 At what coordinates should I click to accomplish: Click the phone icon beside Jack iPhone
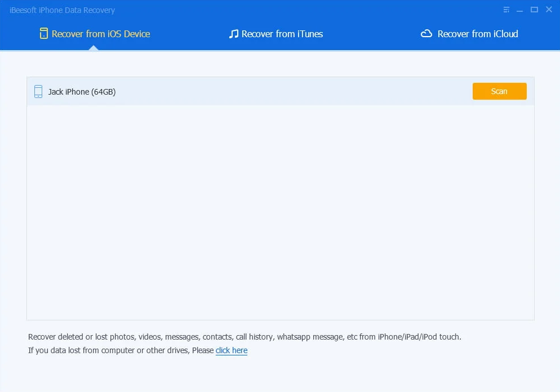point(38,91)
